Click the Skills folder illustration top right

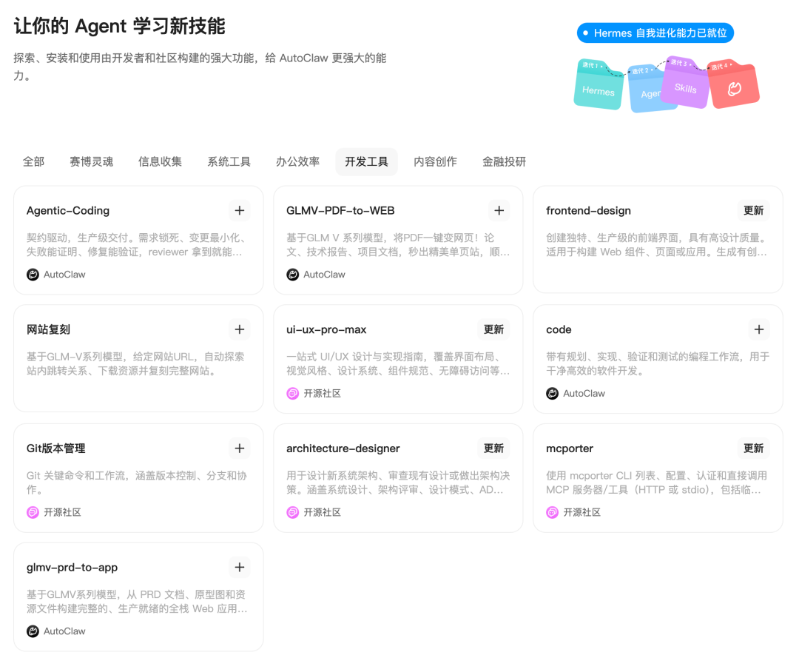tap(685, 87)
